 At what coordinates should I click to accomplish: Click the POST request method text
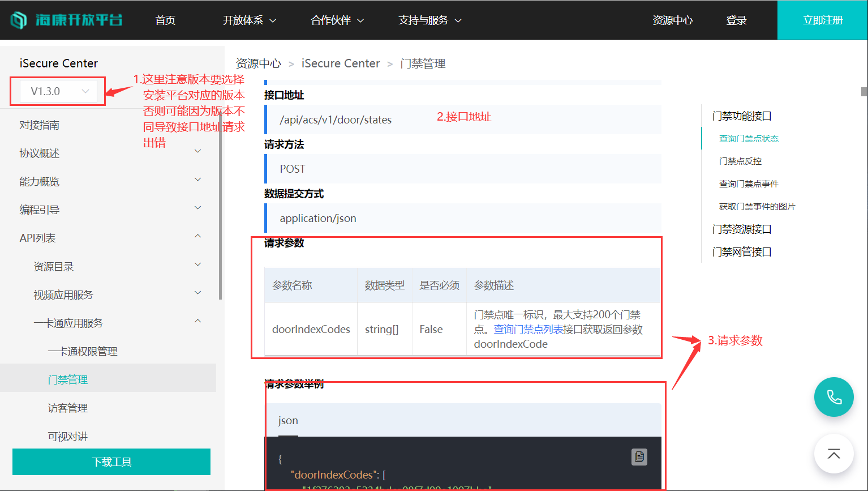point(293,169)
